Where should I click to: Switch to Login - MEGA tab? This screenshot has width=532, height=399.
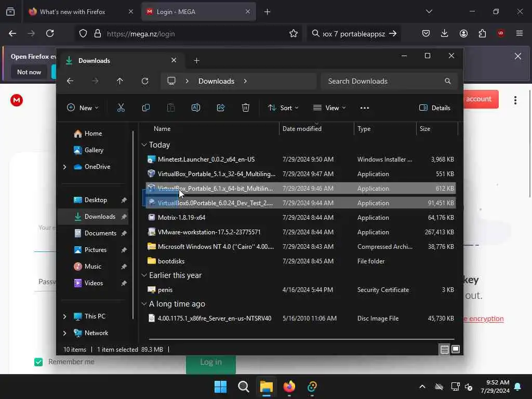tap(198, 12)
